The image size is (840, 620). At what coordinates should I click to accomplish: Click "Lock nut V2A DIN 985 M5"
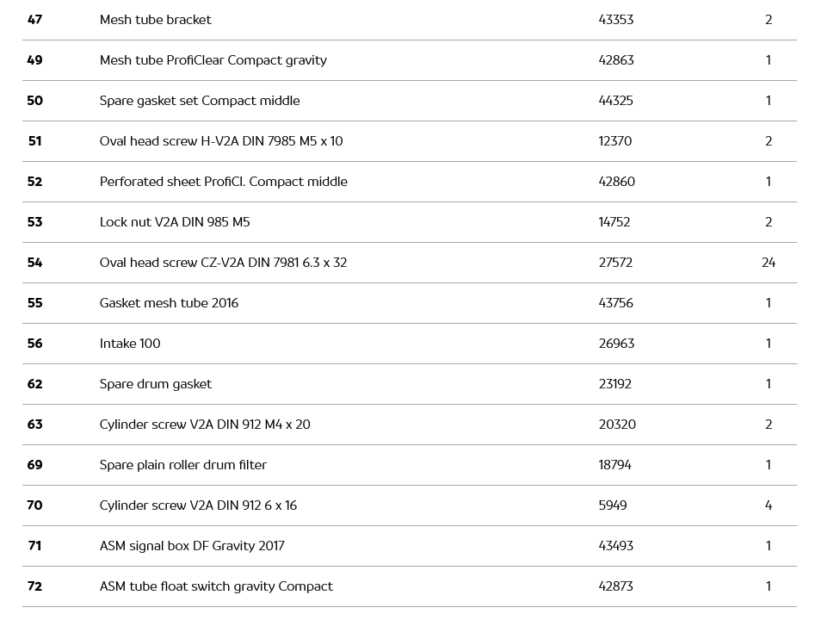pos(175,222)
